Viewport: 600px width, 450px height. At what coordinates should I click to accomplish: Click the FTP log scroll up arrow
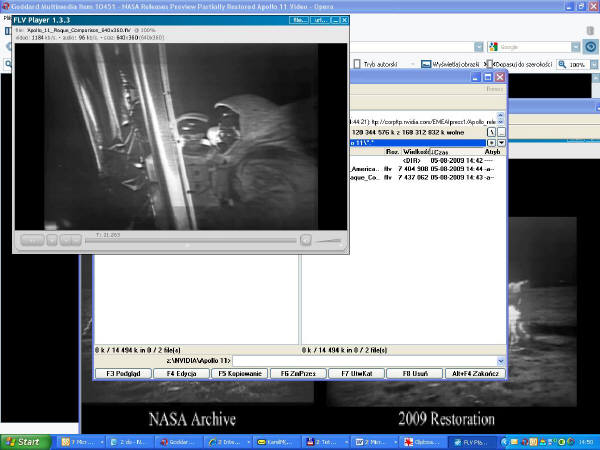[x=501, y=116]
